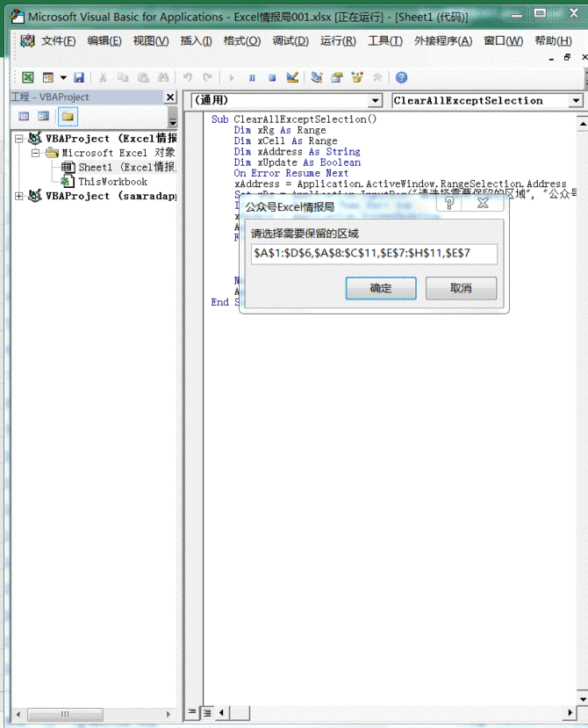
Task: Toggle Design Mode icon in toolbar
Action: pyautogui.click(x=292, y=77)
